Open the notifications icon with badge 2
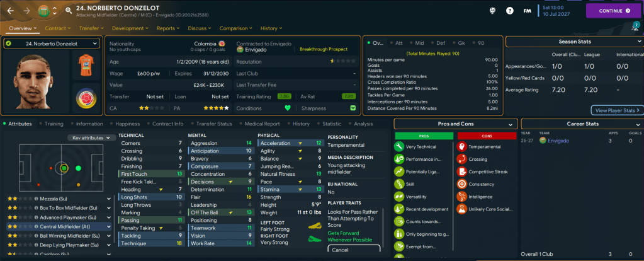 [x=635, y=27]
